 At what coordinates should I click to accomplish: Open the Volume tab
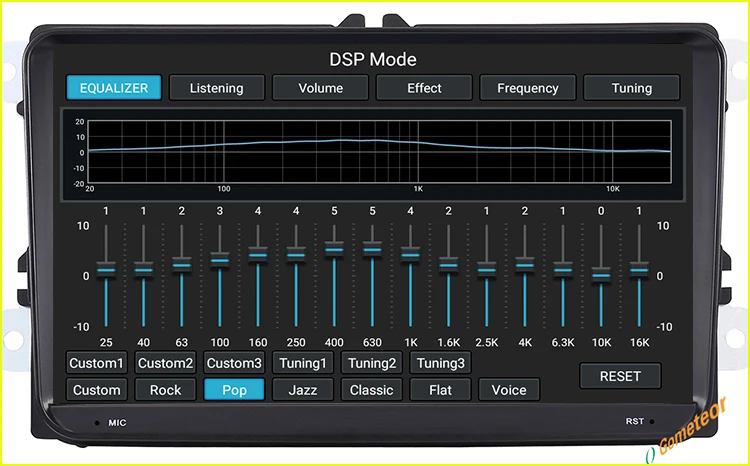coord(320,88)
